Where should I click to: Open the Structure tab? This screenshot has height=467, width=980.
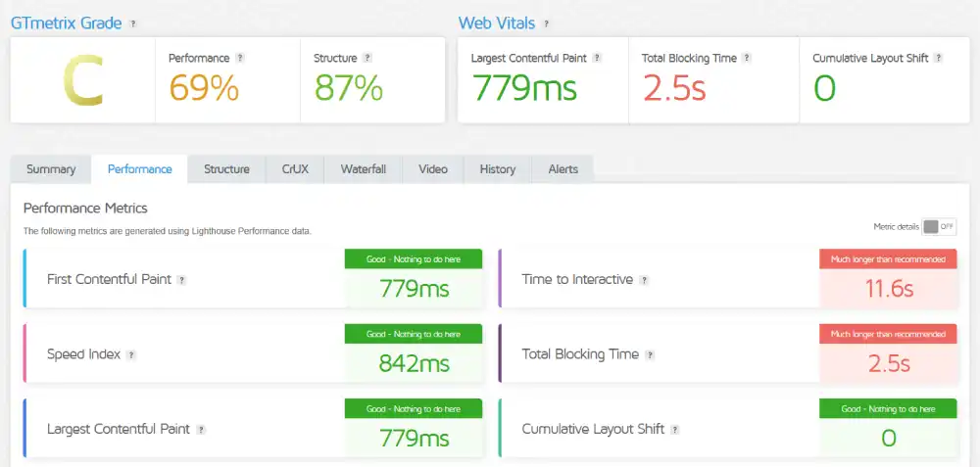(x=227, y=169)
